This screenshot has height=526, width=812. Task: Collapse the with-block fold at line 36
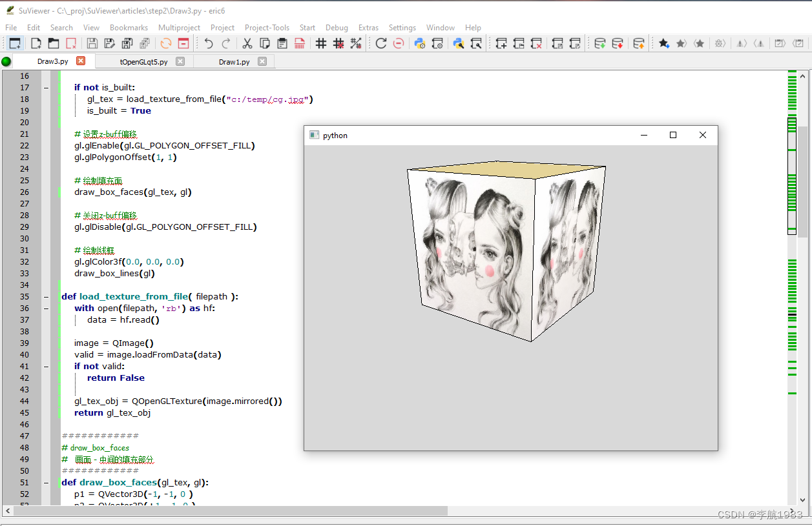click(x=46, y=309)
